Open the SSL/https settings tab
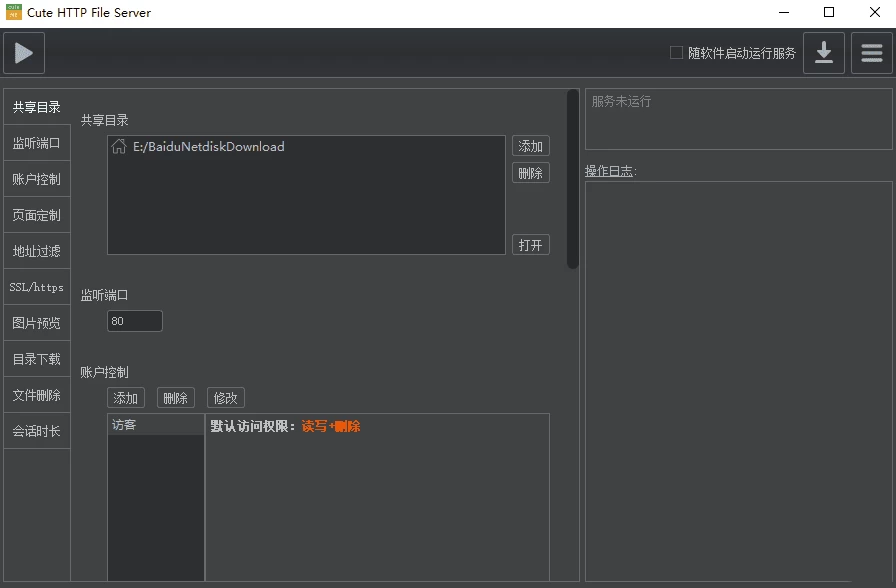896x588 pixels. (x=37, y=287)
